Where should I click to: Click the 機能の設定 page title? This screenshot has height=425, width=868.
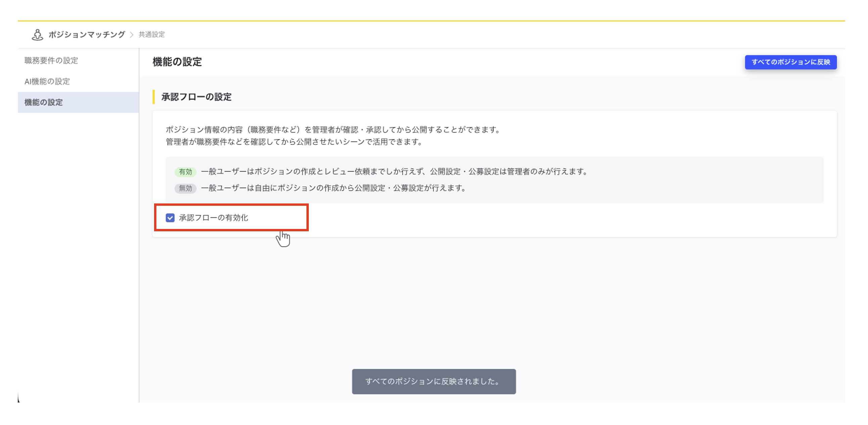pos(177,62)
